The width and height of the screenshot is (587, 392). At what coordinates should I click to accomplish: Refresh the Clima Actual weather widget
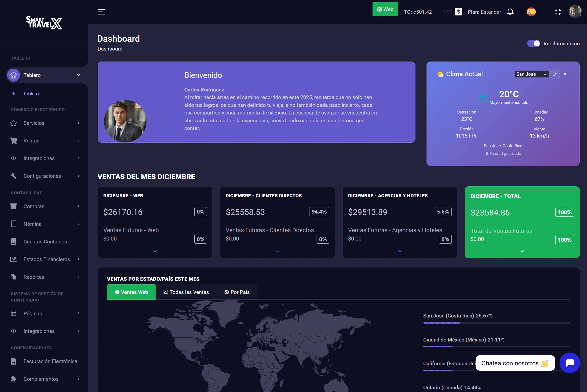point(554,74)
